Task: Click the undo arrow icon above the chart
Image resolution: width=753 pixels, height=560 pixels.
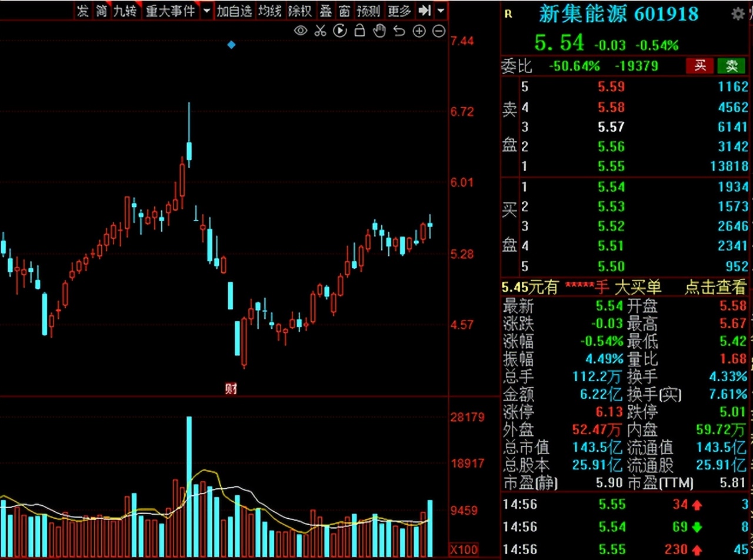Action: tap(399, 30)
